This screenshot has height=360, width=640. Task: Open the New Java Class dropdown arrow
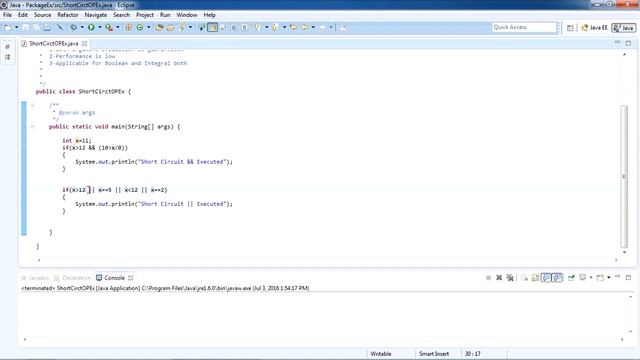(x=149, y=27)
